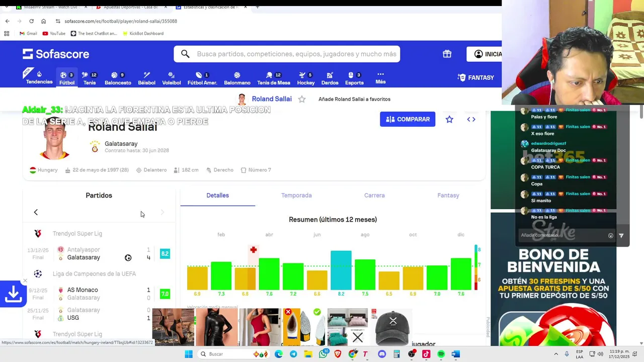
Task: Open the chat emoji picker icon
Action: tap(610, 235)
